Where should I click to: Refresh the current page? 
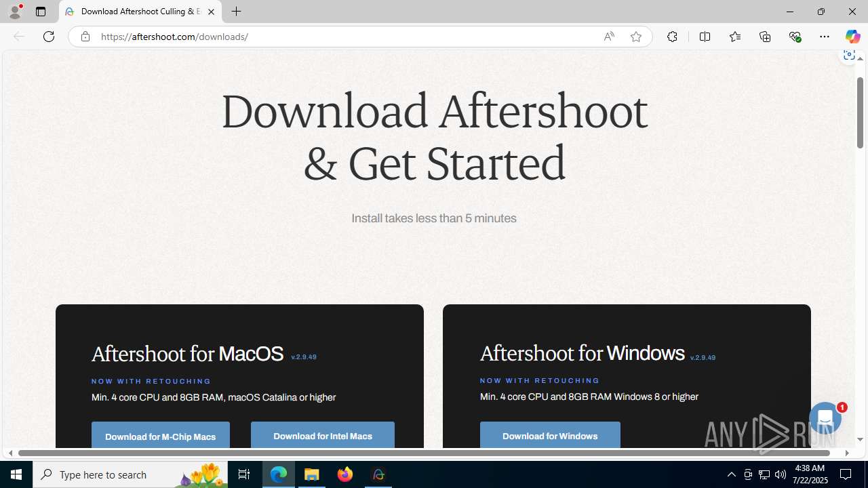point(49,37)
